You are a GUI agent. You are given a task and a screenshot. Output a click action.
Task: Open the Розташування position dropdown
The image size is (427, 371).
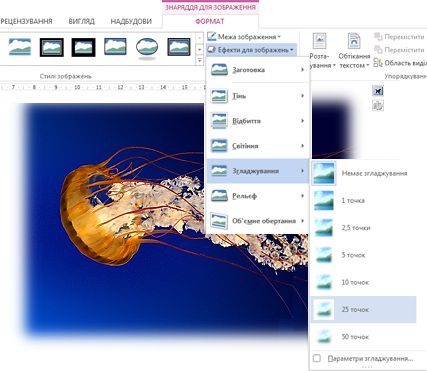point(320,51)
